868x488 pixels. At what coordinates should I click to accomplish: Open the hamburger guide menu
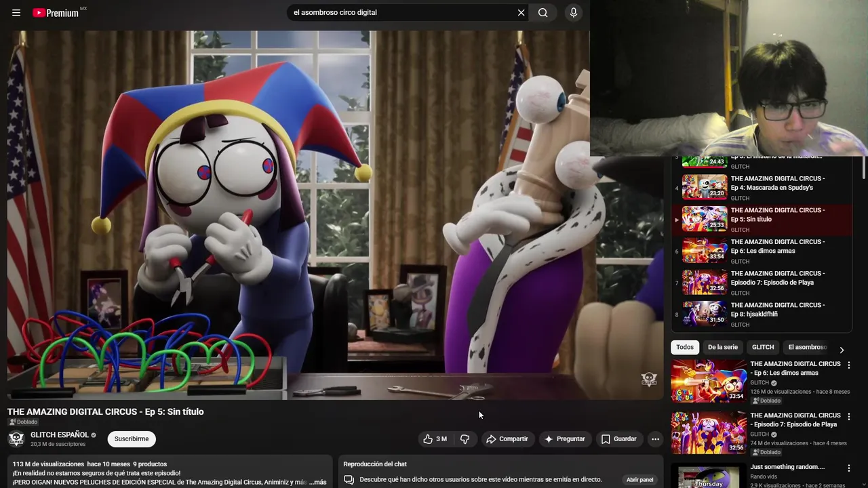(x=16, y=13)
